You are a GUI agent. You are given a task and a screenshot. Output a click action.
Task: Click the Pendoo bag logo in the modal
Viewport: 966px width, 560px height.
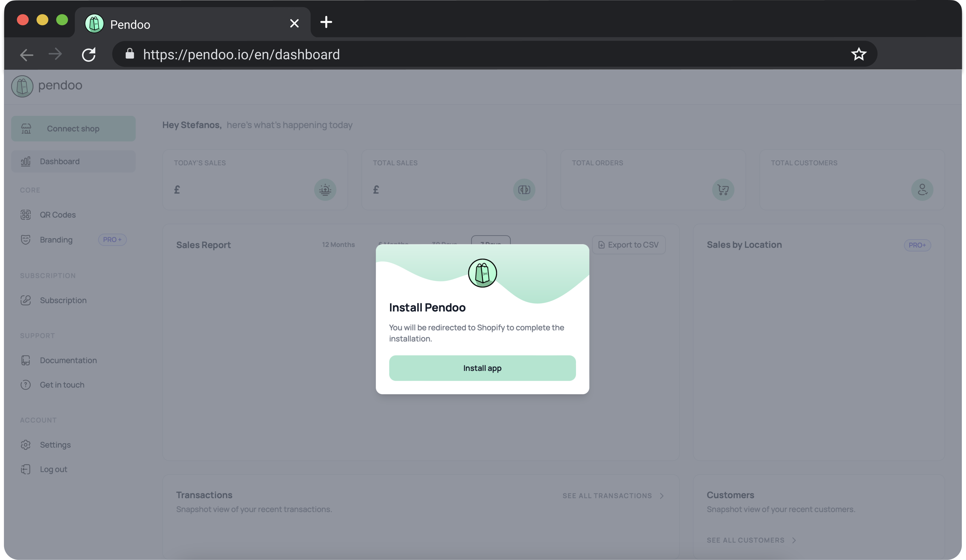(x=482, y=273)
